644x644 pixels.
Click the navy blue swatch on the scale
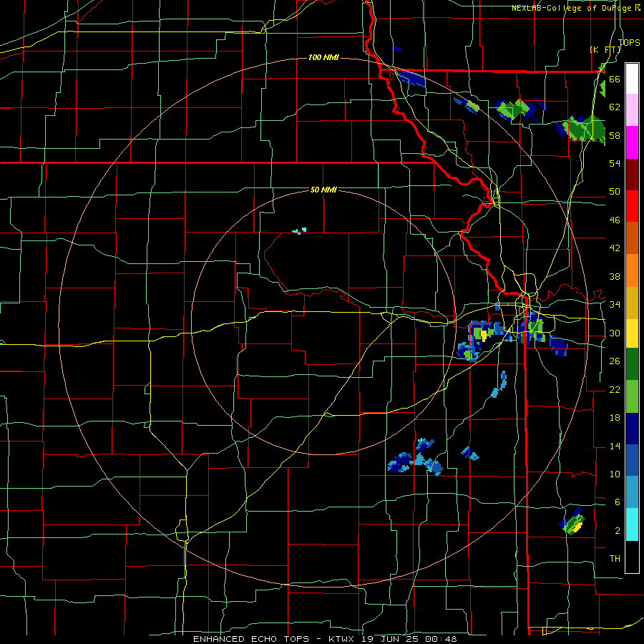pyautogui.click(x=632, y=429)
